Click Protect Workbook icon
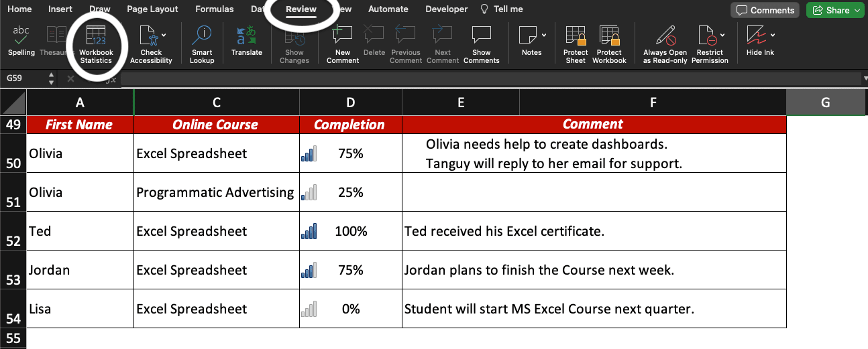868x349 pixels. click(609, 43)
